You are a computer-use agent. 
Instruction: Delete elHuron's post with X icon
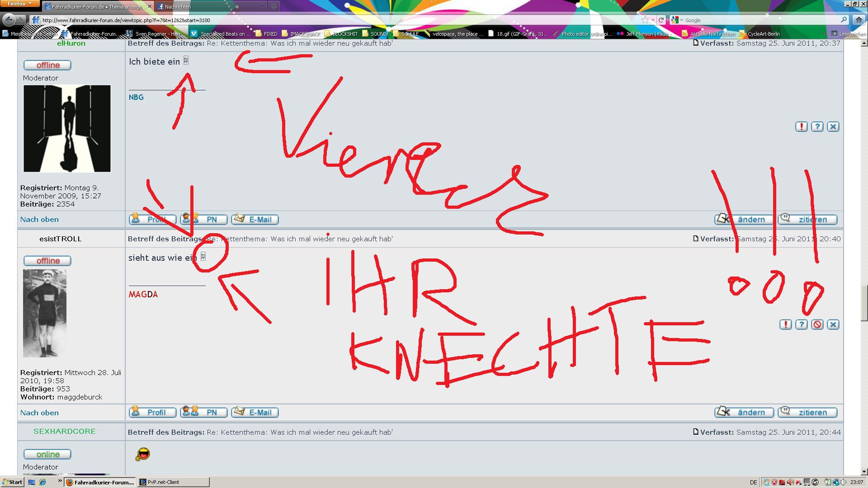(833, 127)
